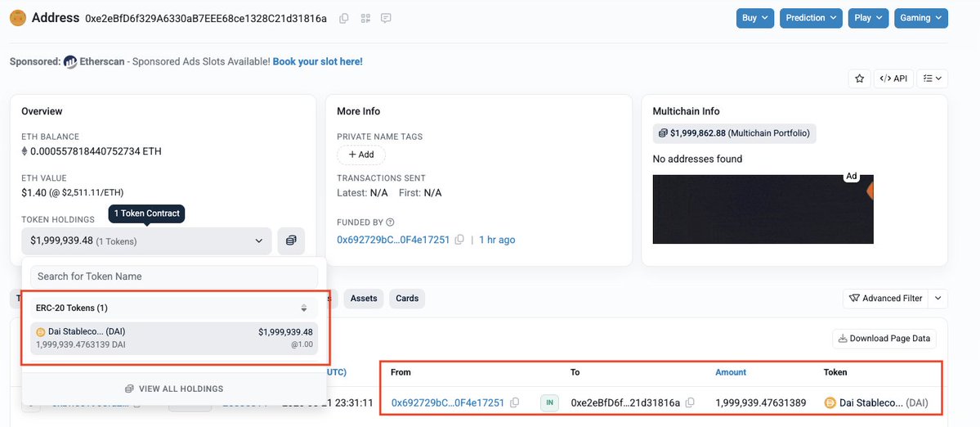The height and width of the screenshot is (427, 980).
Task: Collapse the token holdings dropdown
Action: (146, 240)
